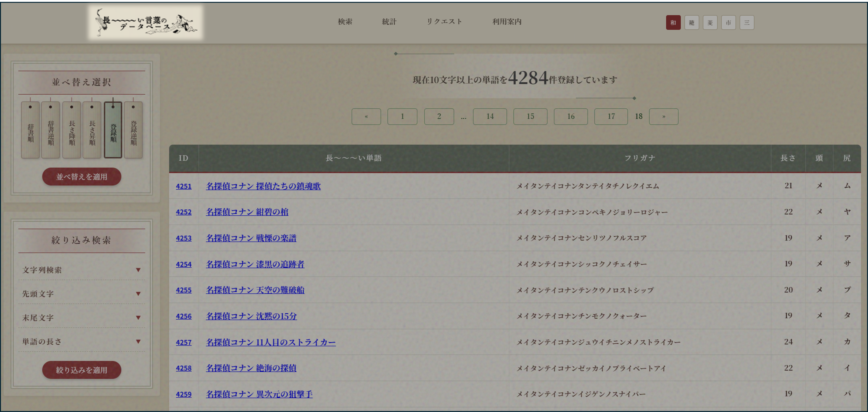Switch to the 菱 pattern theme
The image size is (868, 412).
[x=710, y=23]
